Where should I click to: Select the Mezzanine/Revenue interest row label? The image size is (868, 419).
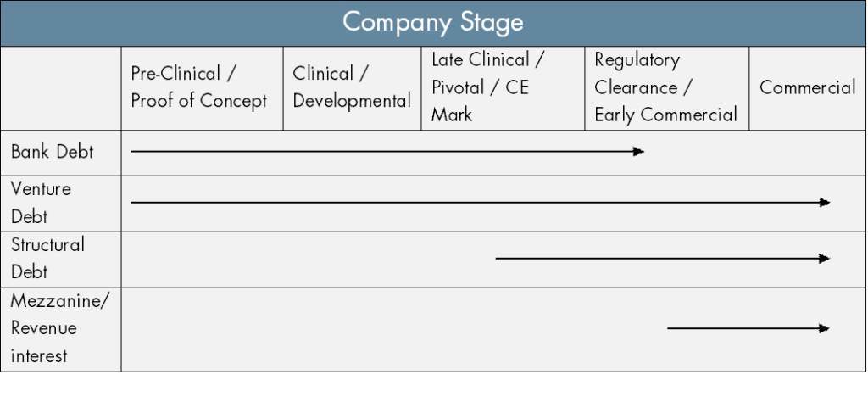(60, 328)
